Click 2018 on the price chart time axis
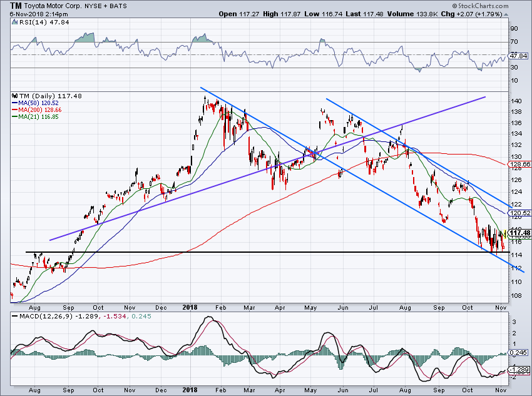The image size is (532, 396). (x=190, y=308)
